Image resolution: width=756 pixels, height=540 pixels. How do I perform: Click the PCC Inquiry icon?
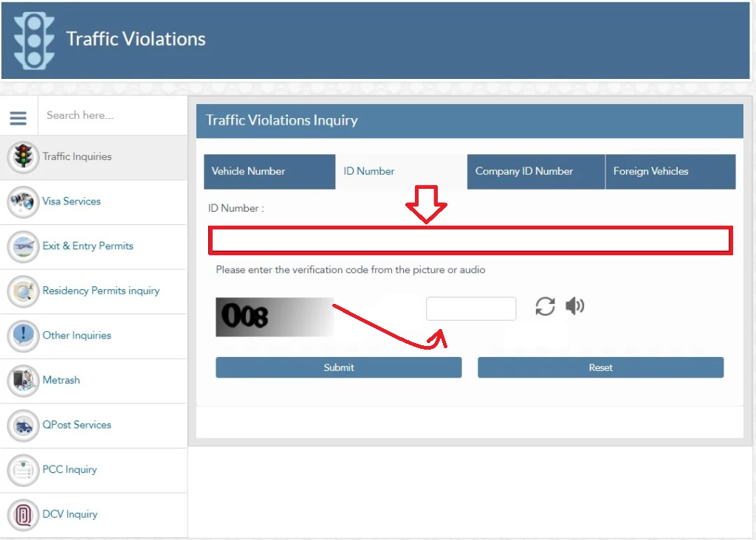coord(23,470)
